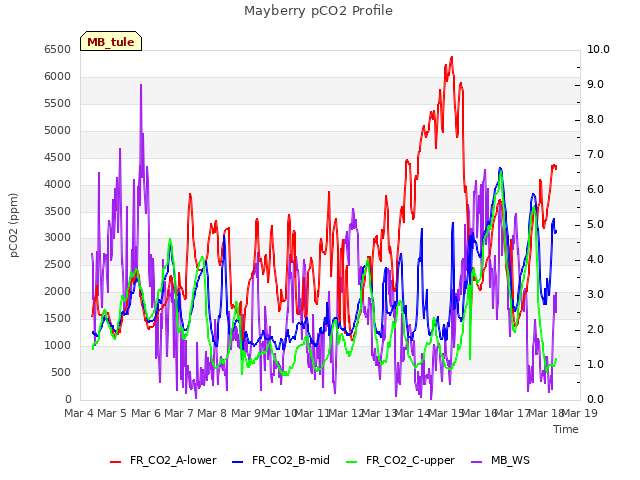Toggle the FR_CO2_C-upper legend entry
This screenshot has height=480, width=640.
(400, 460)
